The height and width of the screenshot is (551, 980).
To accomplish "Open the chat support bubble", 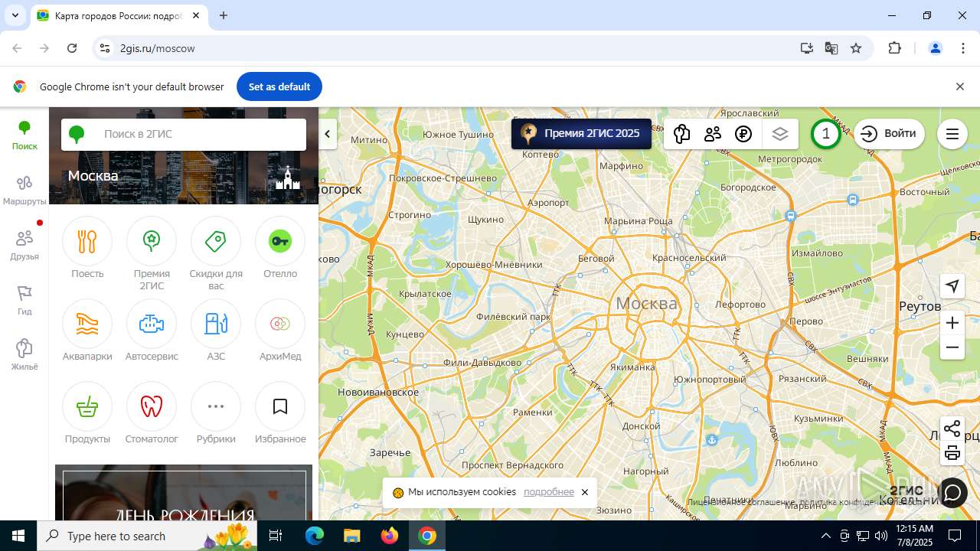I will [952, 492].
